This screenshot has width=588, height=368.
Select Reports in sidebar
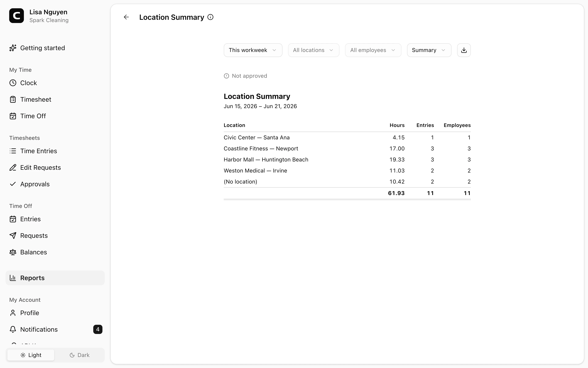click(55, 278)
